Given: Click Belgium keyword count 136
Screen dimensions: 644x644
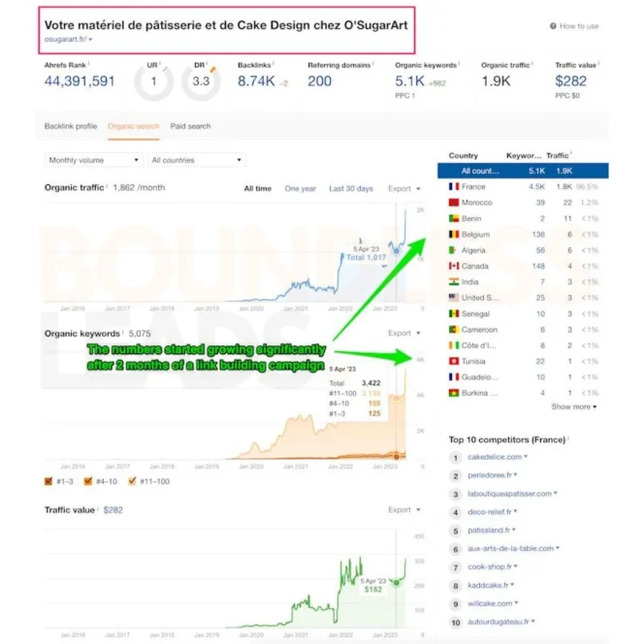Looking at the screenshot, I should pyautogui.click(x=538, y=235).
